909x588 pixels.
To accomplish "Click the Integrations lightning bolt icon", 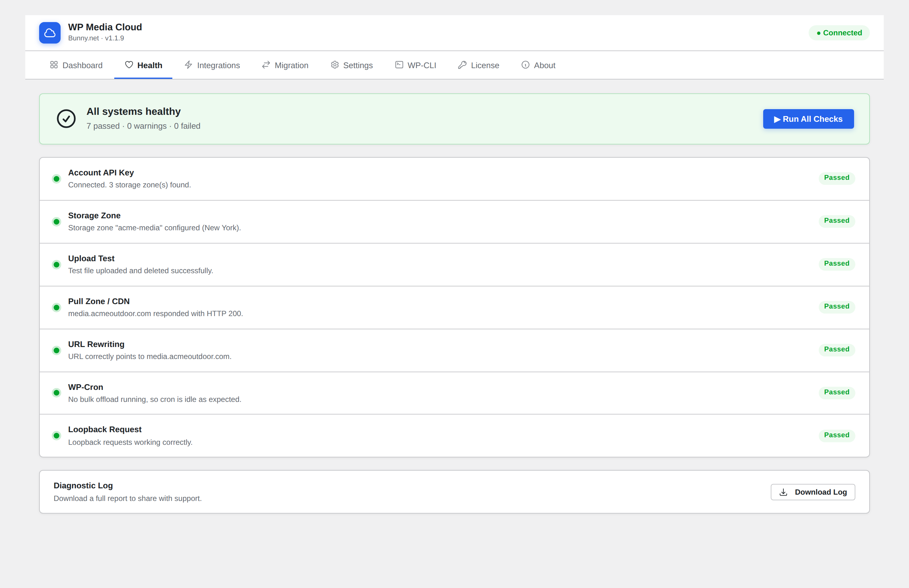I will click(188, 65).
